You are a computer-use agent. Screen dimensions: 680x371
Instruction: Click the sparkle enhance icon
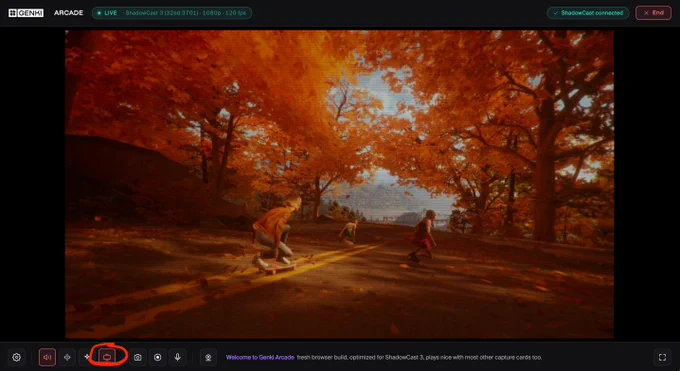(87, 357)
